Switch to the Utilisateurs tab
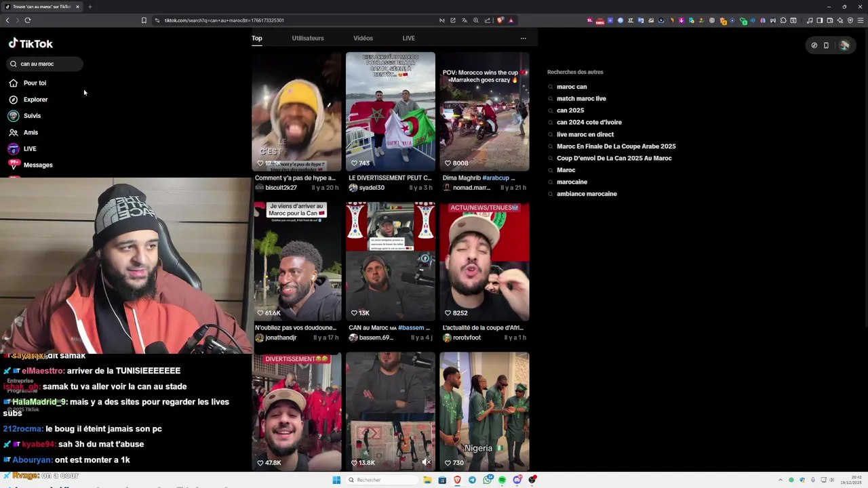This screenshot has height=488, width=868. [x=308, y=38]
